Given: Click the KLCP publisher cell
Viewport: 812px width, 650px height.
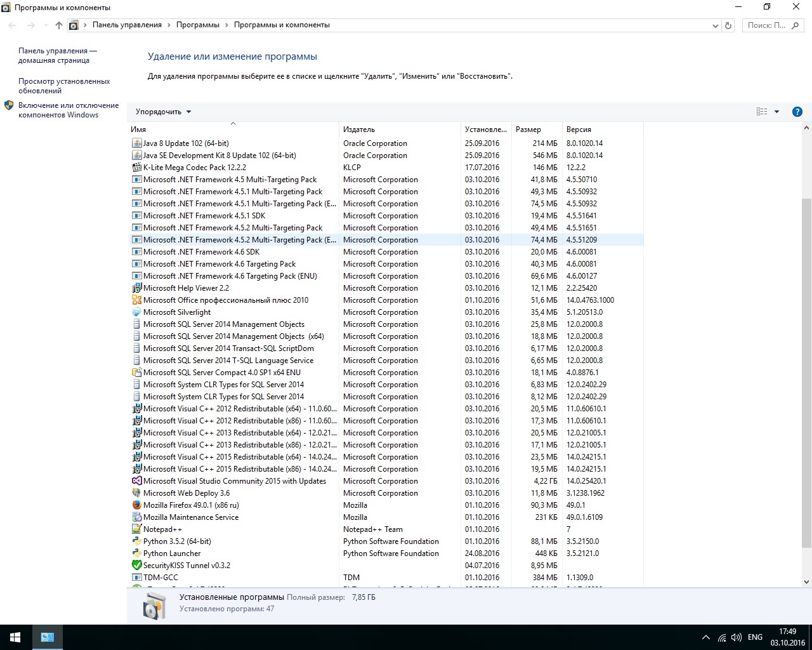Looking at the screenshot, I should 352,168.
